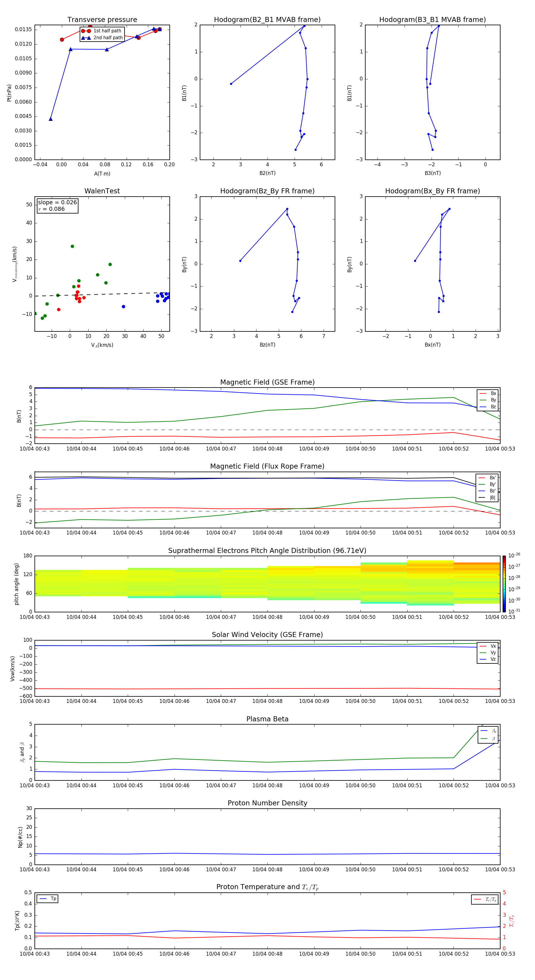Viewport: 535px width, 980px height.
Task: Click 'Proton Temperature and Te/Tp' title
Action: tap(267, 887)
